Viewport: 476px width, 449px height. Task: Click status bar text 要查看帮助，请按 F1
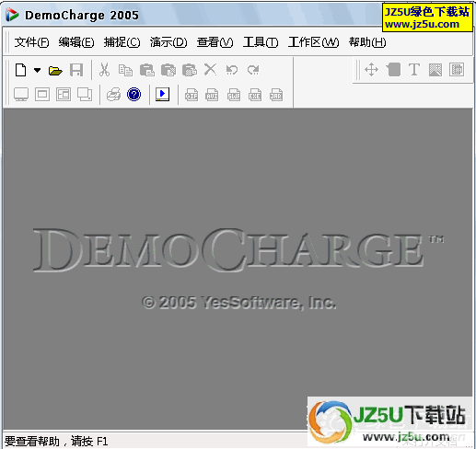coord(56,442)
